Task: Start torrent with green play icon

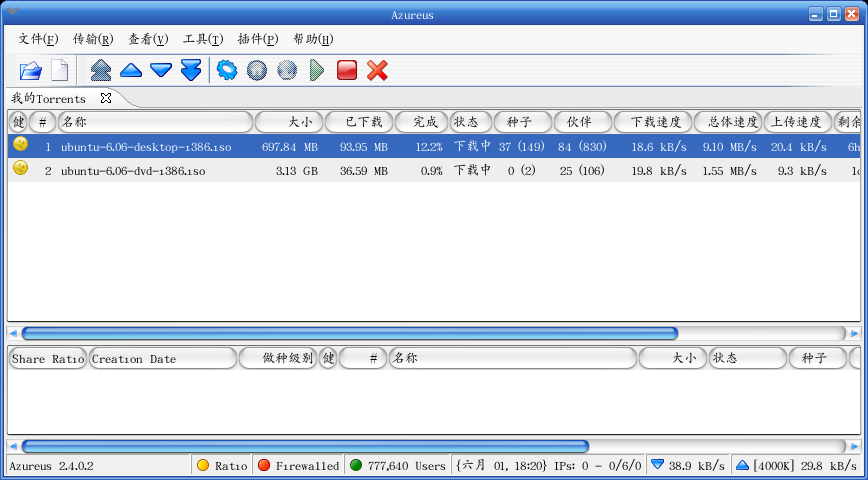Action: pos(317,70)
